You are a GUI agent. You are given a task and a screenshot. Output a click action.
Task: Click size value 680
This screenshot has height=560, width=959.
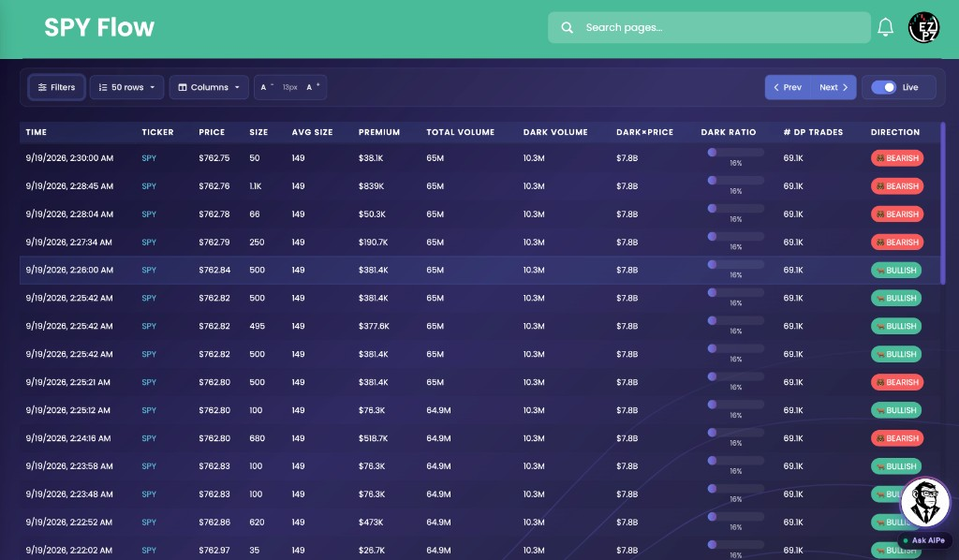tap(257, 437)
